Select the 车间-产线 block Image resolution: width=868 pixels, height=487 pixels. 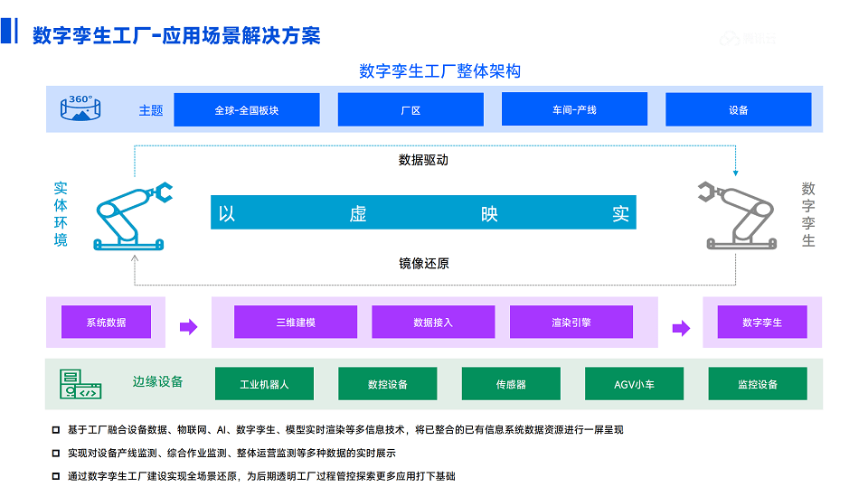pyautogui.click(x=575, y=109)
